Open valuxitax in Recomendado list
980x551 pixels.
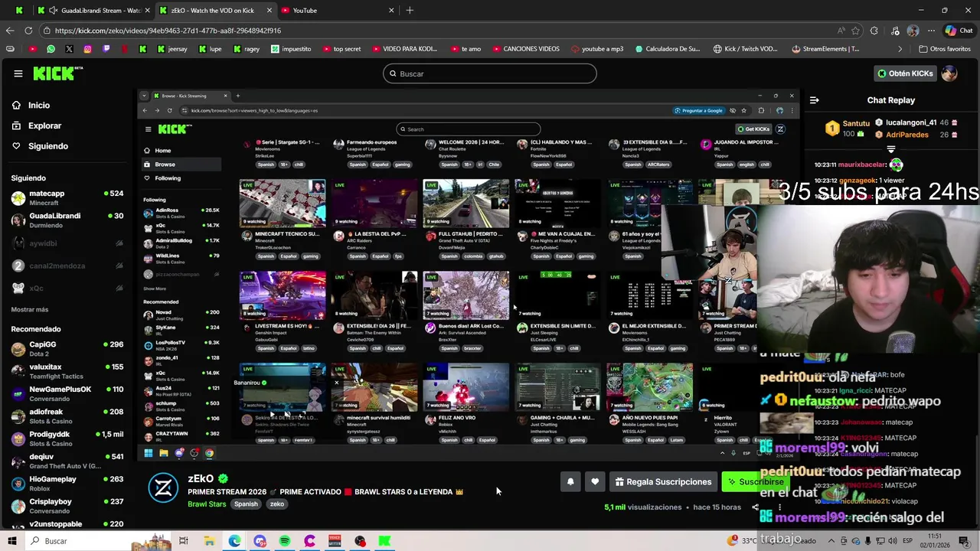[67, 371]
